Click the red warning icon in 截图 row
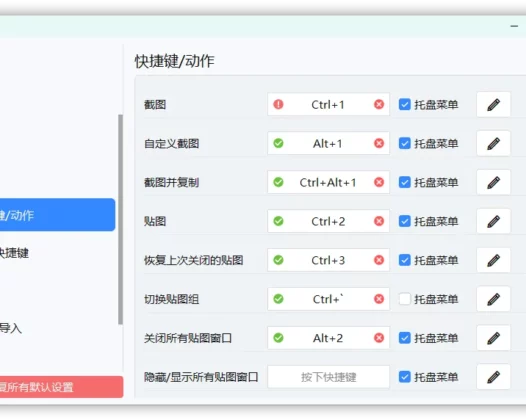This screenshot has width=526, height=420. click(x=278, y=104)
